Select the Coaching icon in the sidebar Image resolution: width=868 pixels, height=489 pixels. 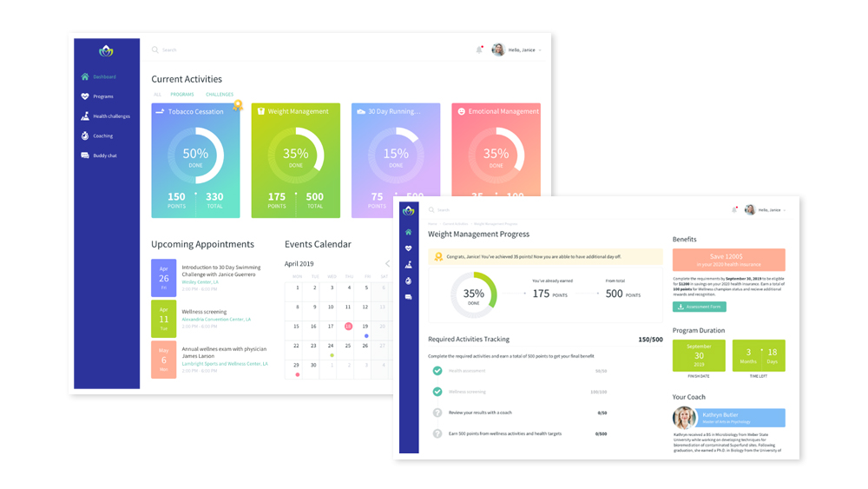pos(85,135)
